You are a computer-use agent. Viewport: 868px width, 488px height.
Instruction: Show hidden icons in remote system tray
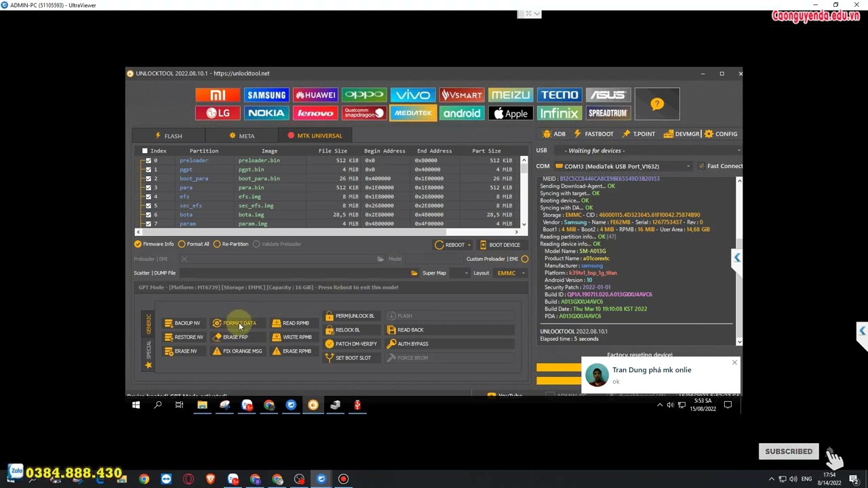coord(660,405)
